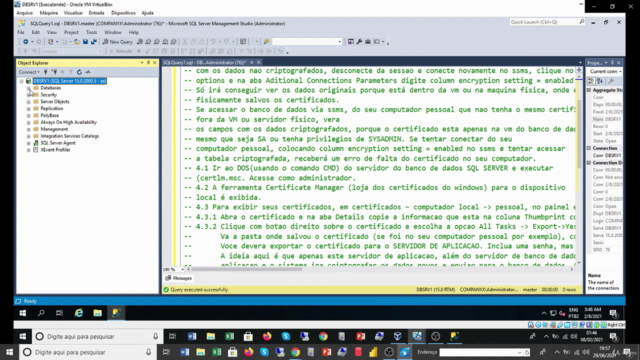The width and height of the screenshot is (640, 360).
Task: Click the save SQLQuery1.sql icon
Action: (x=85, y=42)
